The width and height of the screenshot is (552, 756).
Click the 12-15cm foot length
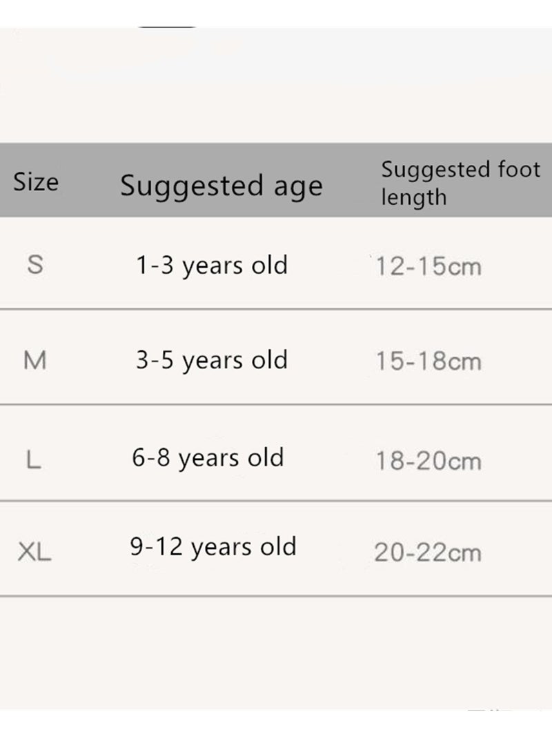(x=428, y=267)
